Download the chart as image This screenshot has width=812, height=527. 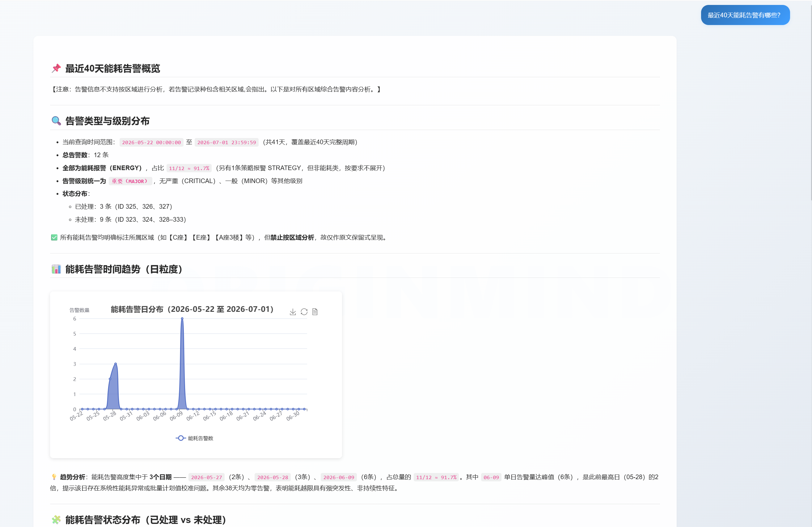pos(293,312)
